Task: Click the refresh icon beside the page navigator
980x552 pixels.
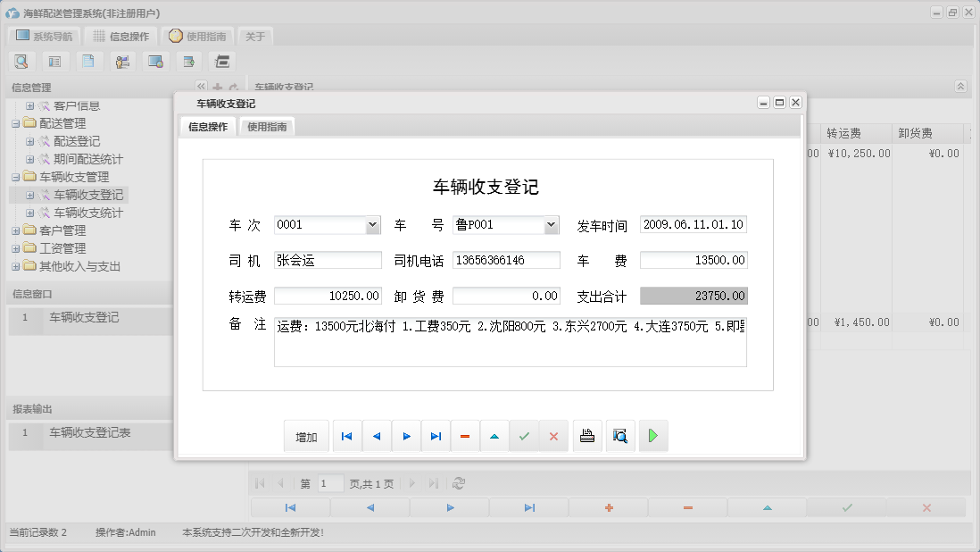Action: (x=459, y=482)
